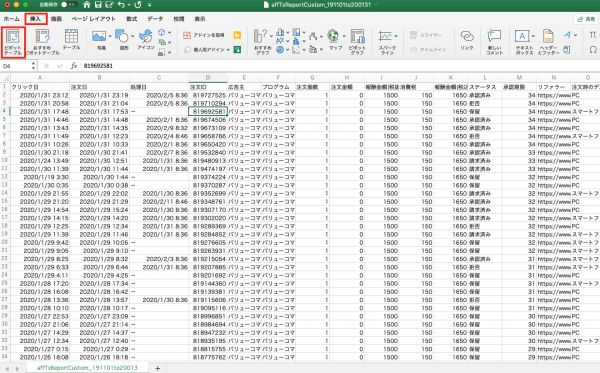Click the 3D Models cube icon
This screenshot has width=600, height=373.
(162, 33)
